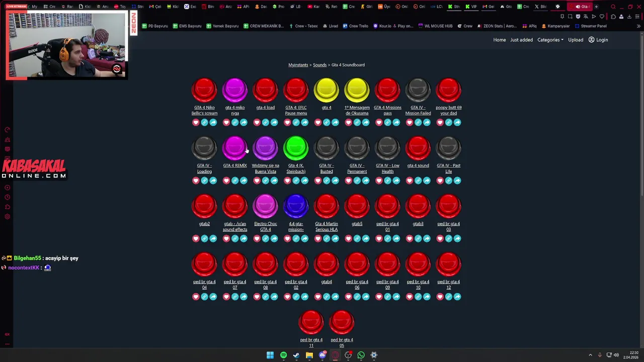This screenshot has height=362, width=644.
Task: Copy link icon for 'gta 4 load'
Action: tap(266, 123)
